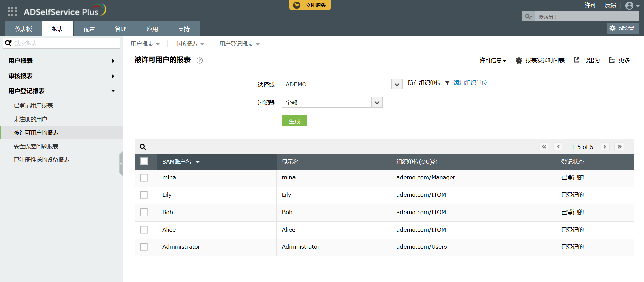Open the 过滤器 filter dropdown

tap(377, 103)
